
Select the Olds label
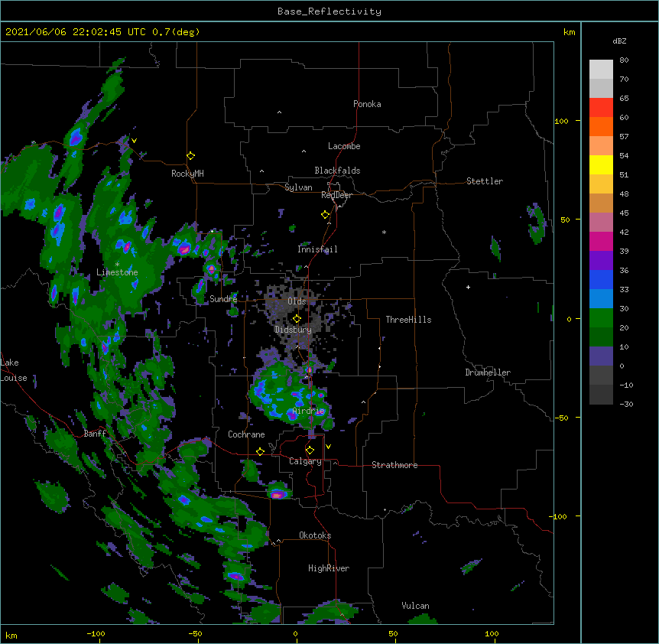(297, 301)
